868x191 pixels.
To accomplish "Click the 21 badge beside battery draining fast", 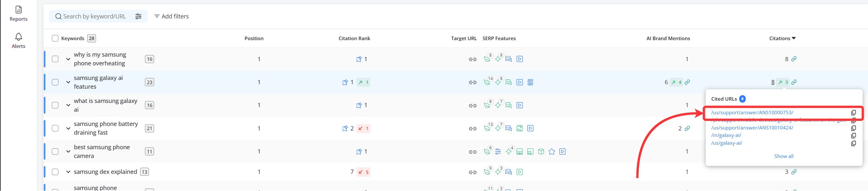I will [x=149, y=129].
